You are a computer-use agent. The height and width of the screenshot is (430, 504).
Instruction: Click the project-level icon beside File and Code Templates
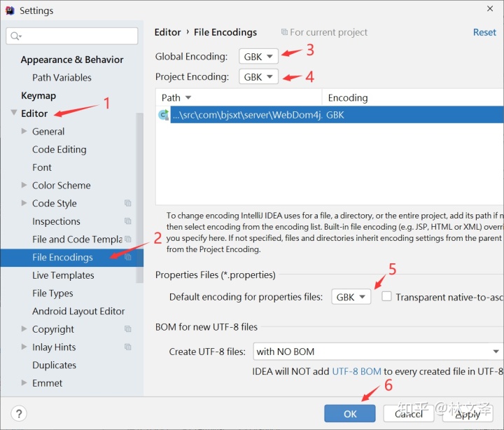[128, 239]
